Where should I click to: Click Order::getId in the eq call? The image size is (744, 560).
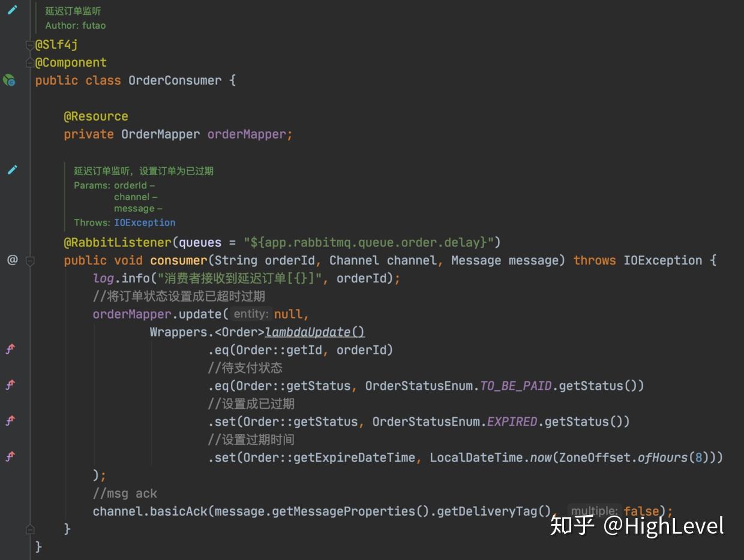279,350
